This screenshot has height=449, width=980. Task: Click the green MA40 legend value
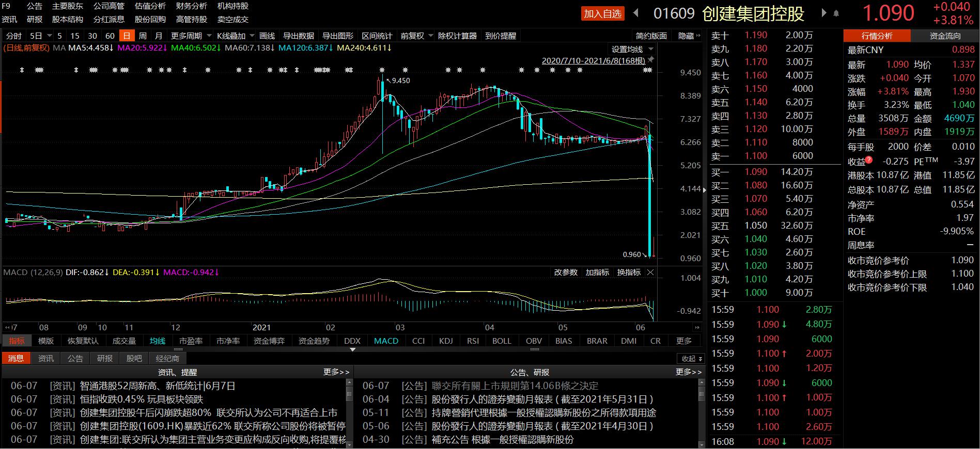(x=196, y=48)
